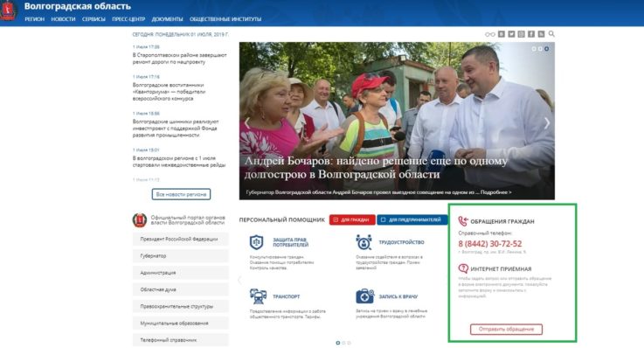The height and width of the screenshot is (348, 644).
Task: Click the consumer rights shield icon
Action: 257,242
